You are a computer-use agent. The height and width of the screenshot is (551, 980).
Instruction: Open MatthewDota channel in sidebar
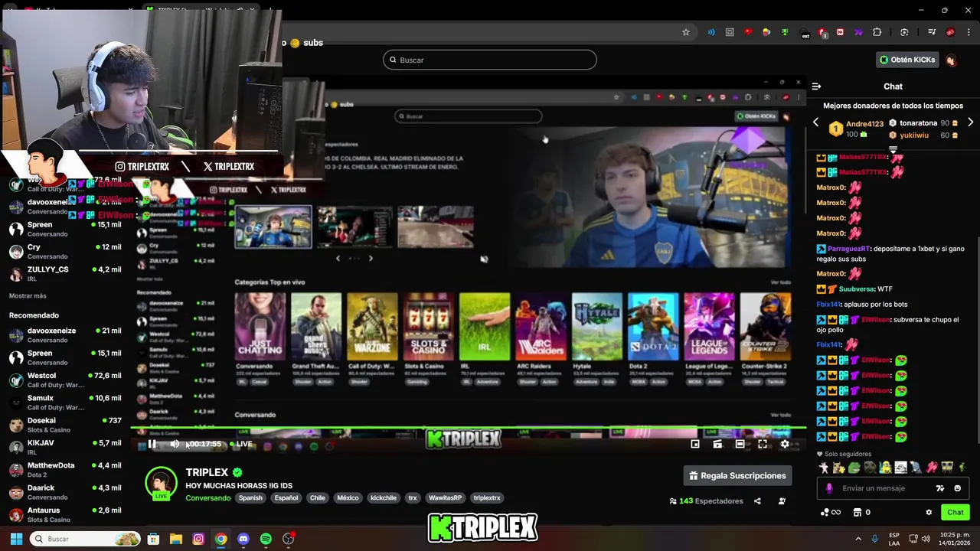65,470
